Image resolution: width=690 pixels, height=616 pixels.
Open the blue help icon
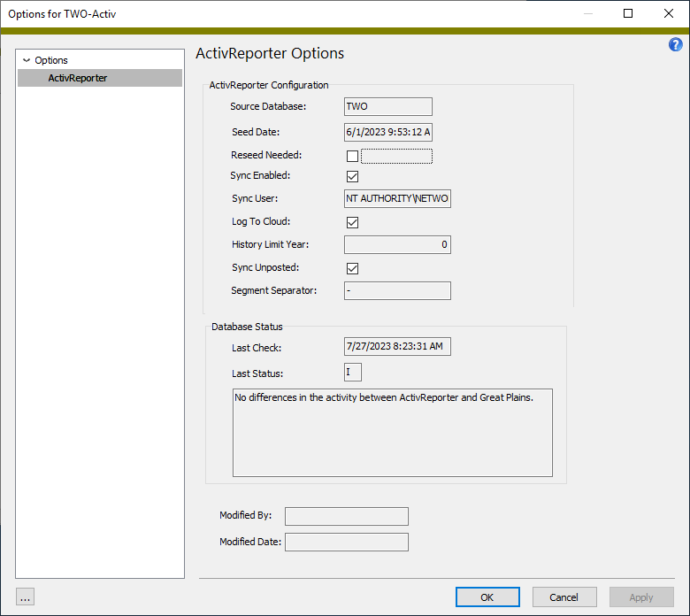[675, 44]
